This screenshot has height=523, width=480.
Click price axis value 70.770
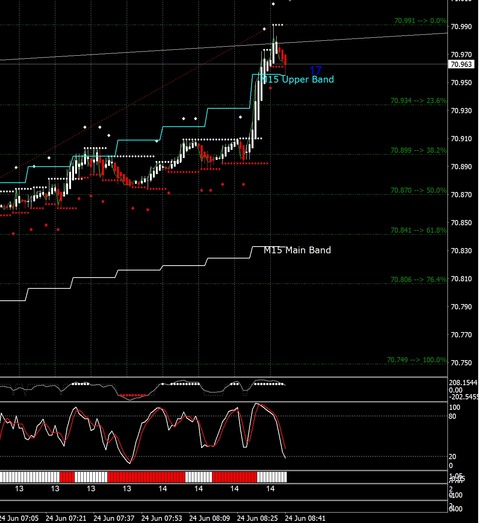coord(461,335)
